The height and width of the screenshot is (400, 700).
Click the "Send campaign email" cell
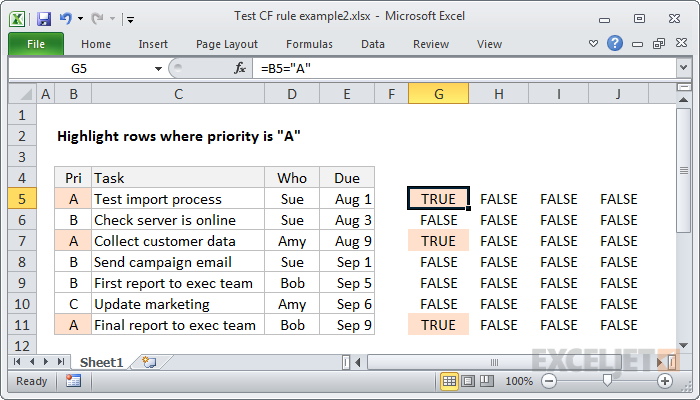(x=178, y=262)
